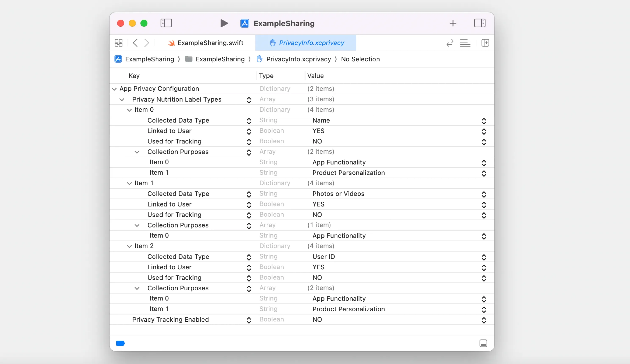Change Product Personalization value under Item 2

click(484, 310)
